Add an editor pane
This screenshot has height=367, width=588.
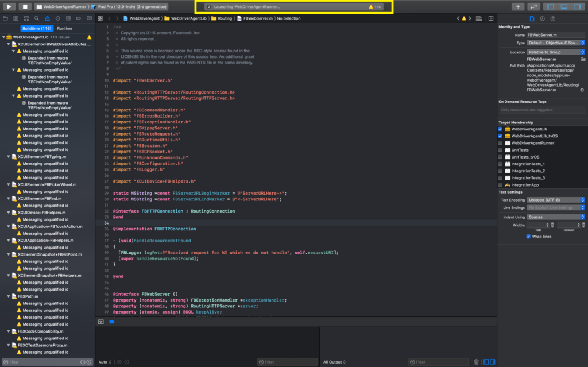(491, 18)
